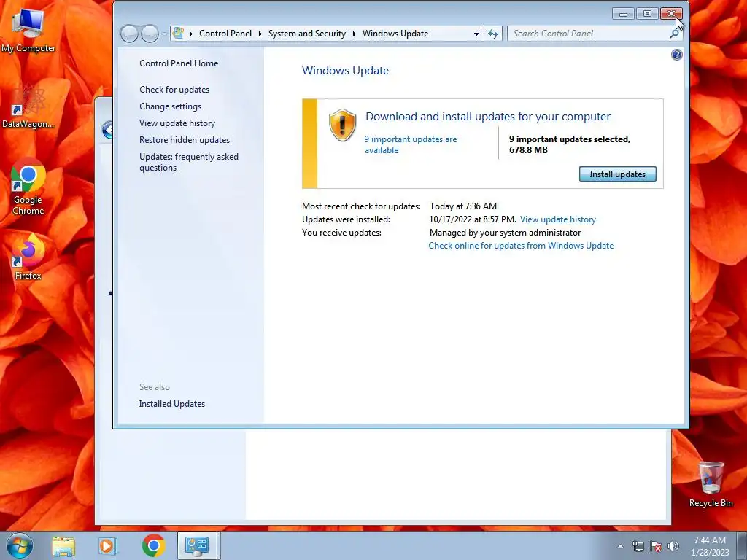The height and width of the screenshot is (560, 747).
Task: Open the Recycle Bin icon
Action: (711, 484)
